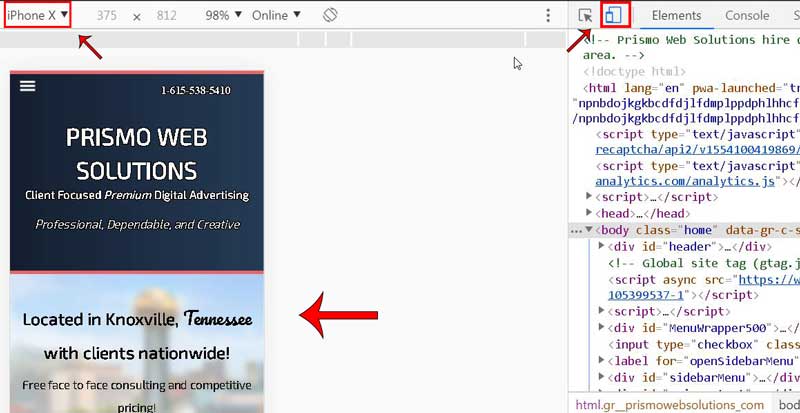
Task: Expand the MenuWrapper500 div node
Action: pyautogui.click(x=603, y=327)
